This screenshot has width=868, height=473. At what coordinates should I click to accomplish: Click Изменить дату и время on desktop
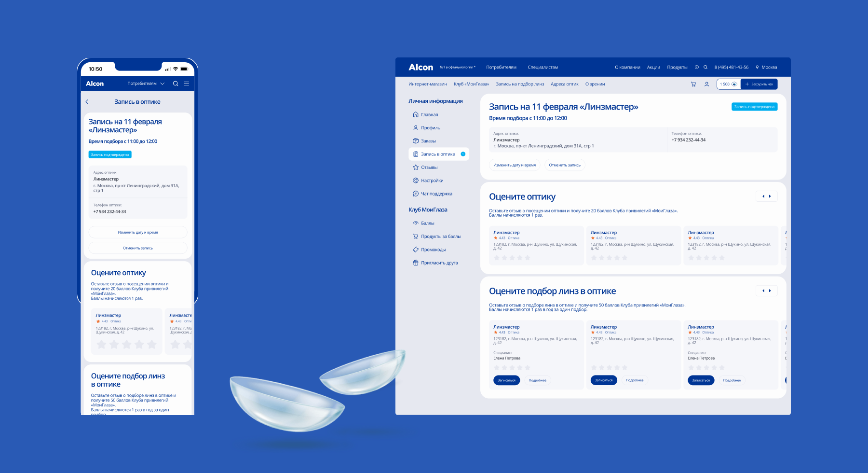coord(515,165)
